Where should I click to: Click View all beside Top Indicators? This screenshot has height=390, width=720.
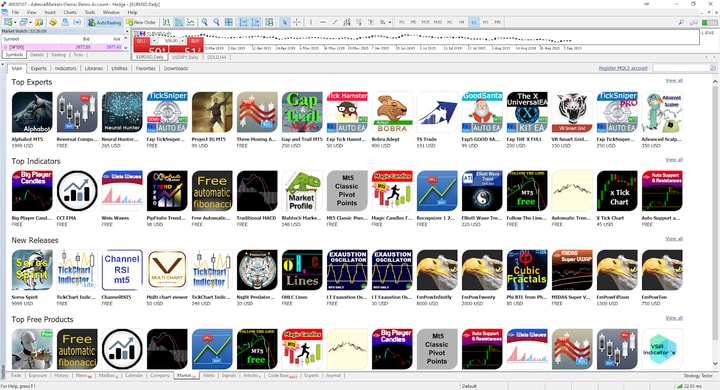pos(674,159)
